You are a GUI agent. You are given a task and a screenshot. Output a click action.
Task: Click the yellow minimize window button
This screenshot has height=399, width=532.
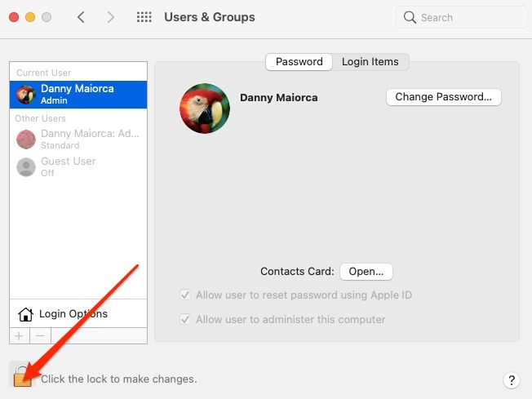tap(30, 17)
